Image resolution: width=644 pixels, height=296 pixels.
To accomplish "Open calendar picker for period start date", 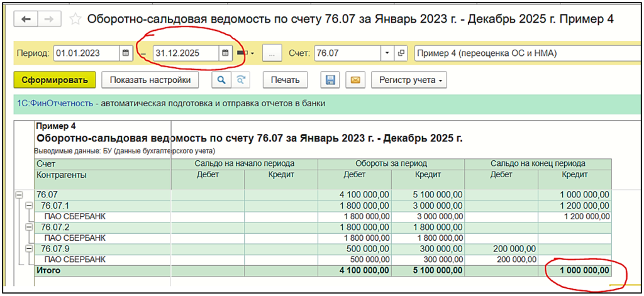I will point(125,53).
